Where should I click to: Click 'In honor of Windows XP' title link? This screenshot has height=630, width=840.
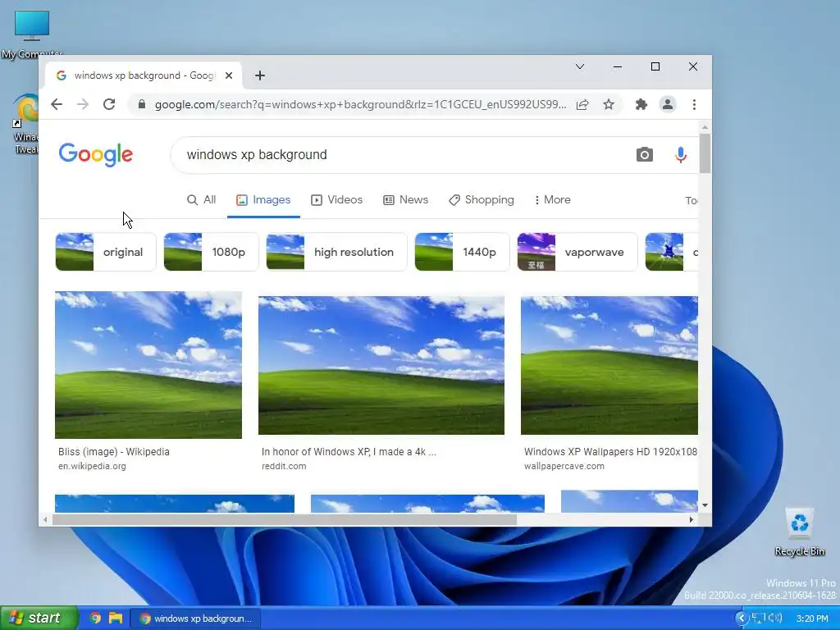coord(349,452)
